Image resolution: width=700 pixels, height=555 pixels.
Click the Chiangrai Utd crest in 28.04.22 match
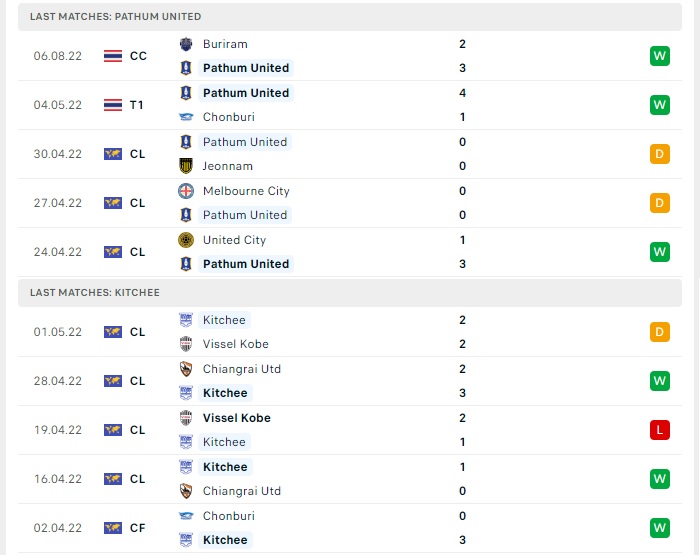(x=186, y=369)
